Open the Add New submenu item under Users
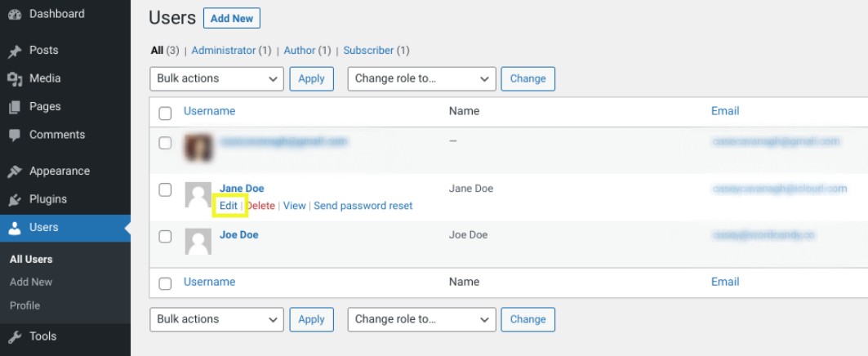The height and width of the screenshot is (356, 868). click(x=31, y=282)
